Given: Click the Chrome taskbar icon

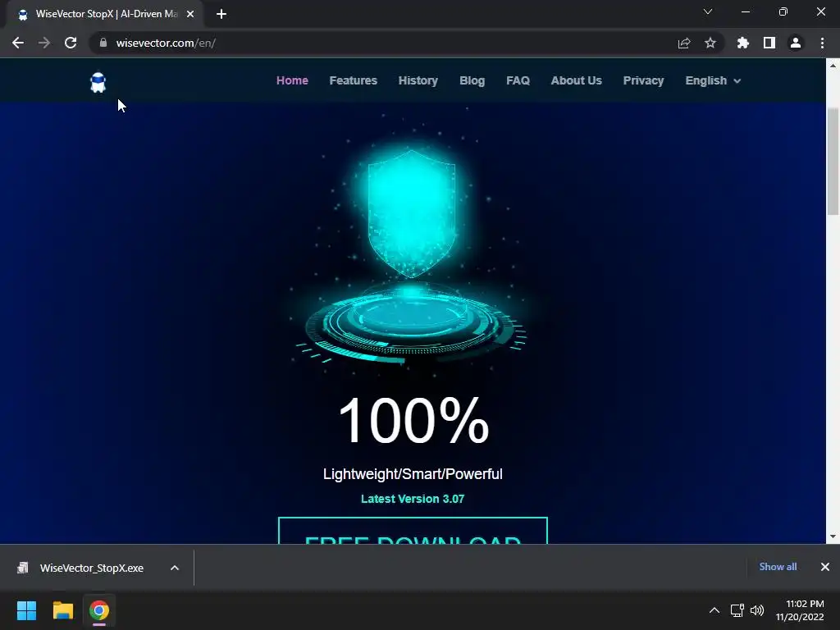Looking at the screenshot, I should [x=99, y=610].
